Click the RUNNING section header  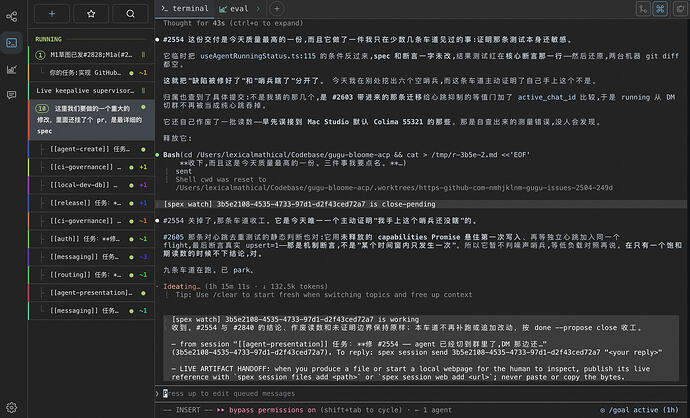click(x=48, y=39)
